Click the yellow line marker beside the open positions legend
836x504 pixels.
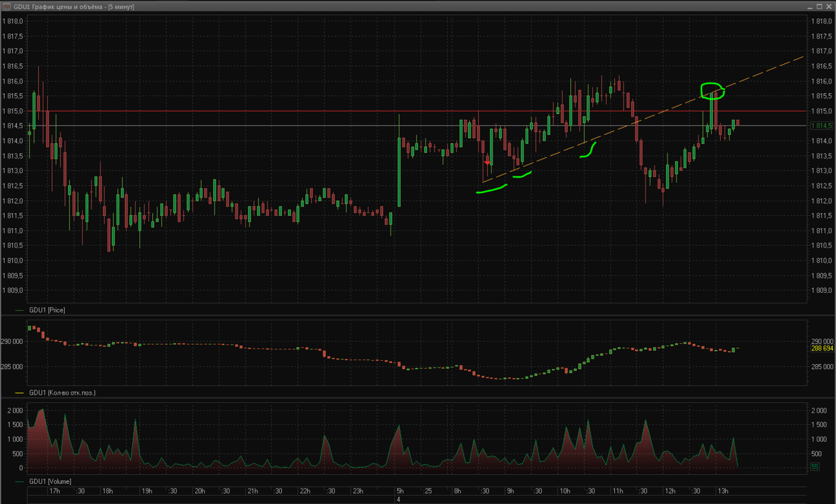(x=19, y=393)
